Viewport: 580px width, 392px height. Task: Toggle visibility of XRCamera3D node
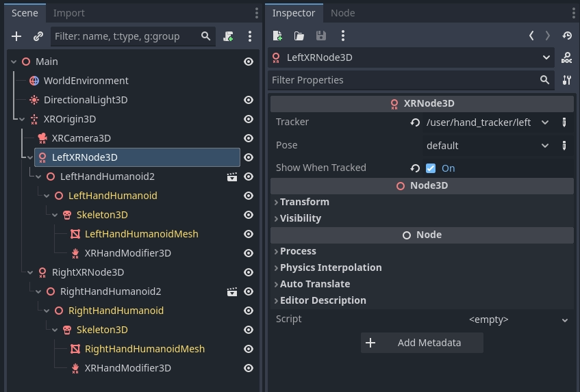coord(249,138)
